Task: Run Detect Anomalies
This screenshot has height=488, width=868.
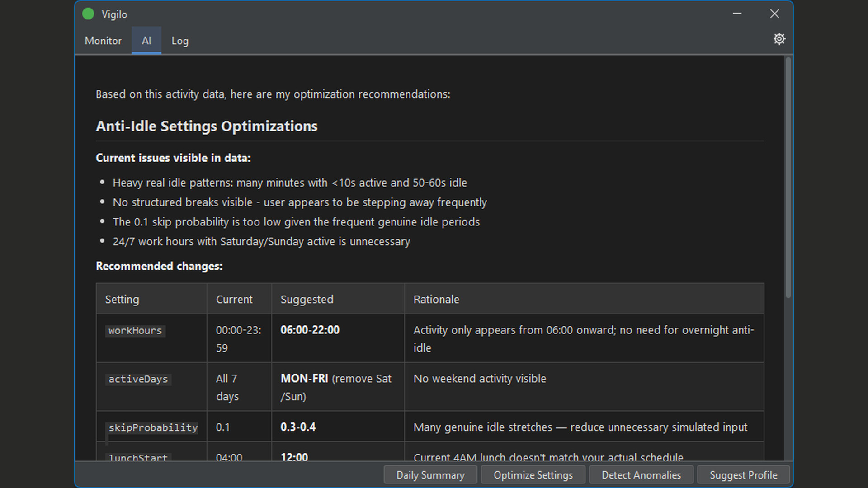Action: pyautogui.click(x=641, y=475)
